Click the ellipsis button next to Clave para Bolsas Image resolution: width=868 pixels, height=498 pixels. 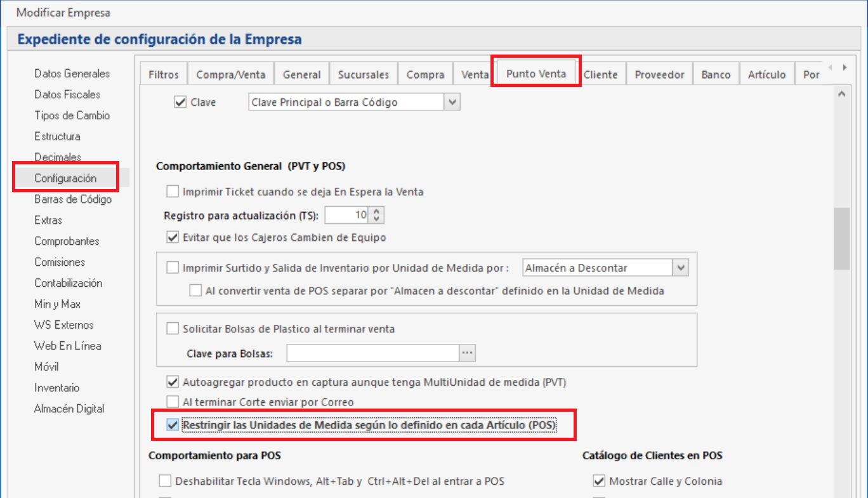tap(467, 353)
